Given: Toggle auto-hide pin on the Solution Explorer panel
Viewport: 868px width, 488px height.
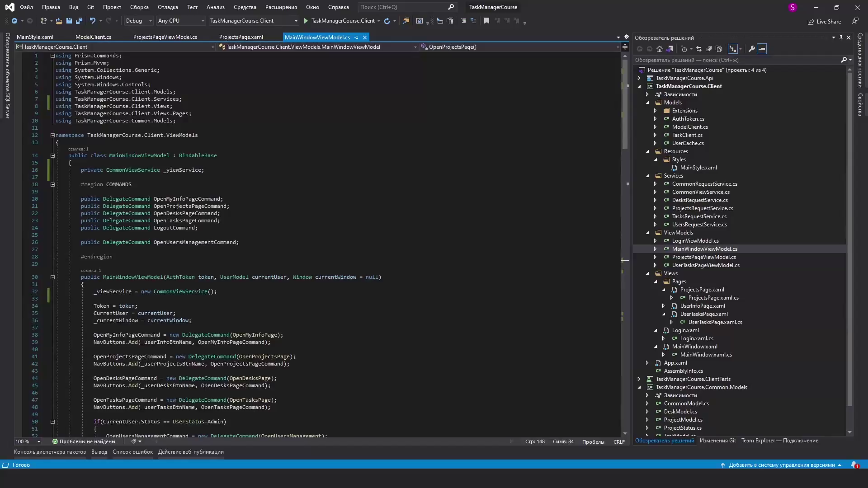Looking at the screenshot, I should (841, 38).
